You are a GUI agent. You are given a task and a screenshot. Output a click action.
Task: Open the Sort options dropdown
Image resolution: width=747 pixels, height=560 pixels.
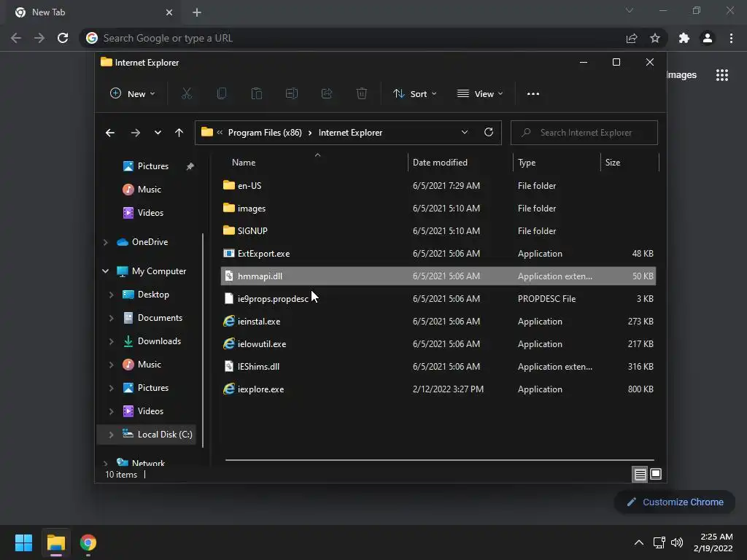(x=414, y=94)
